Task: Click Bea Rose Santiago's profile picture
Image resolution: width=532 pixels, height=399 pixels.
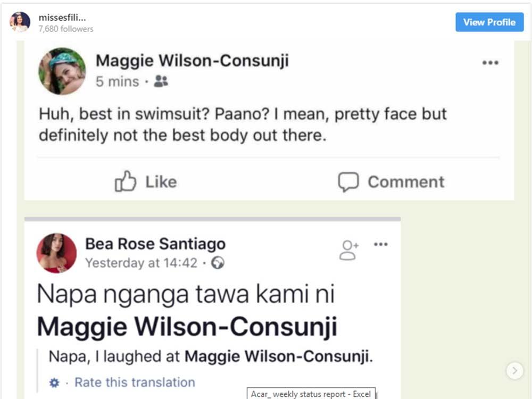Action: 56,253
